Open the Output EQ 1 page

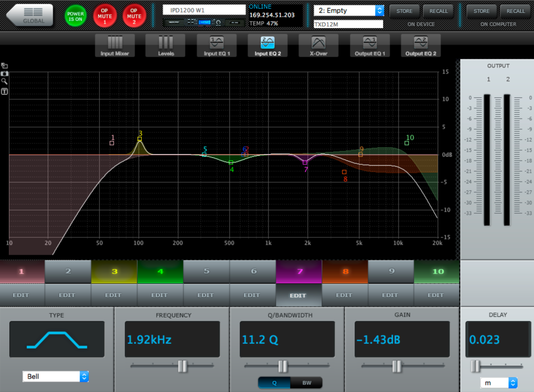[370, 46]
